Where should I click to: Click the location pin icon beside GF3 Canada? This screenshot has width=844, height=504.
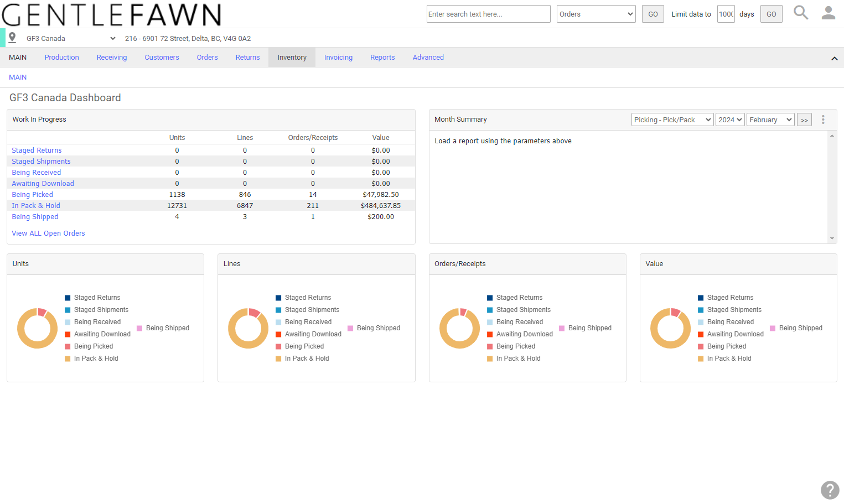pyautogui.click(x=12, y=38)
